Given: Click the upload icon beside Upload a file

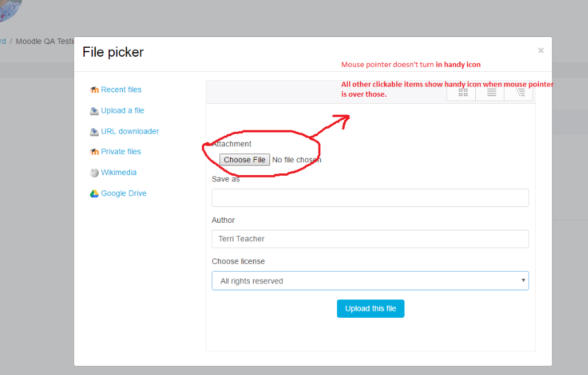Looking at the screenshot, I should pyautogui.click(x=94, y=111).
